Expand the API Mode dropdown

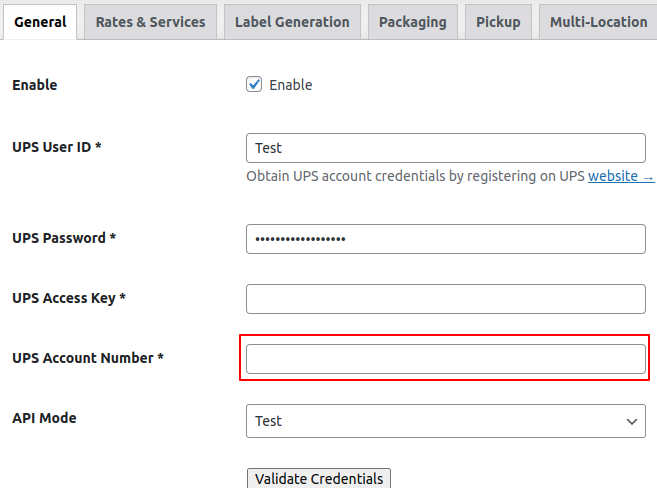445,421
